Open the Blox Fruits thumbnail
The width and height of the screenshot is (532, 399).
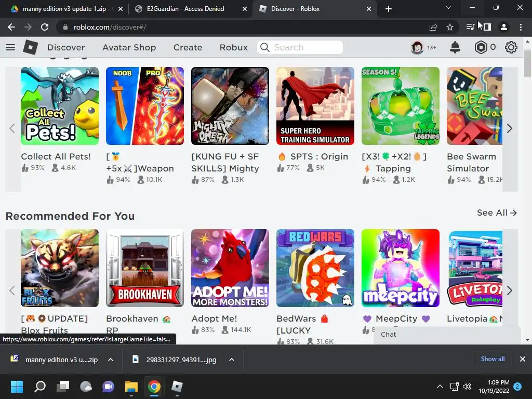60,268
